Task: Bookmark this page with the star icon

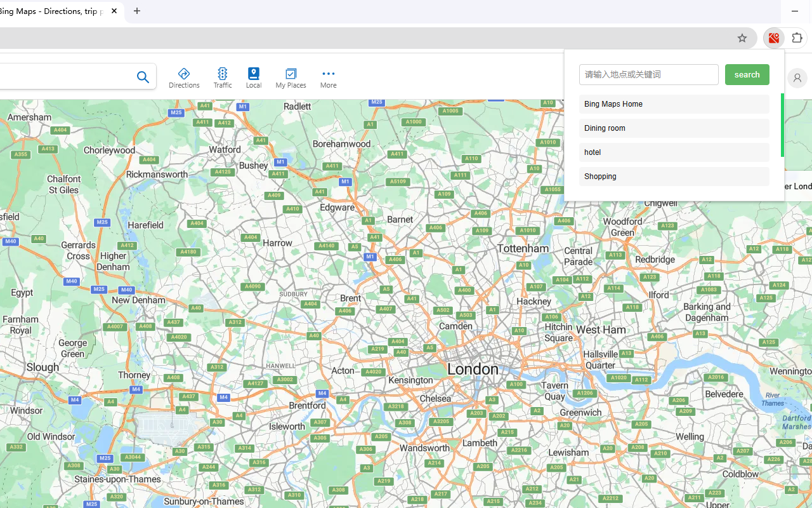Action: pos(742,38)
